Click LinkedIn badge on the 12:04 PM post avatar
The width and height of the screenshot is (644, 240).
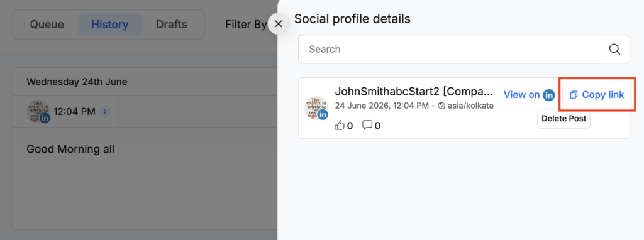45,118
